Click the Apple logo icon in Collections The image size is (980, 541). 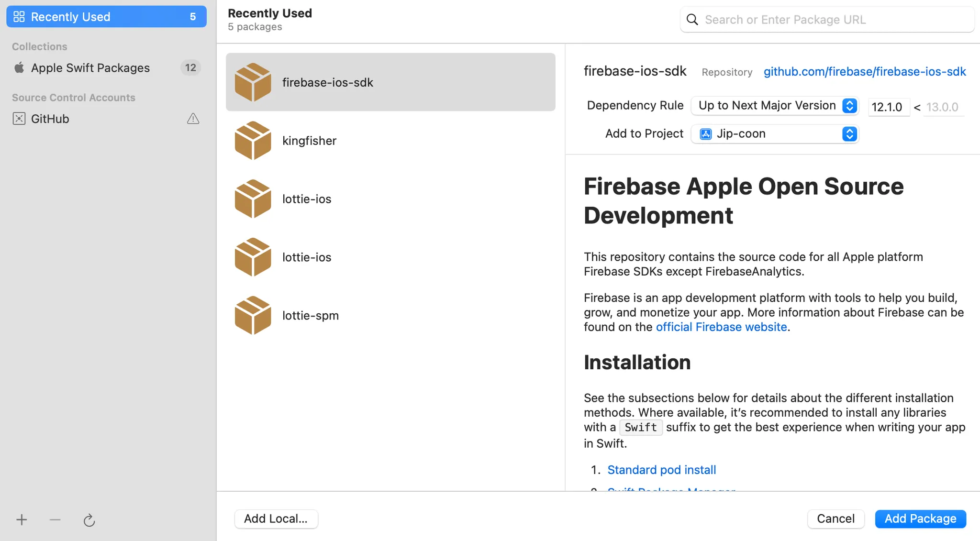click(x=19, y=68)
